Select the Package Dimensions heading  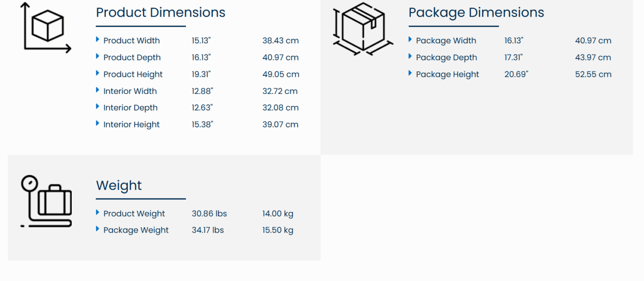coord(476,12)
